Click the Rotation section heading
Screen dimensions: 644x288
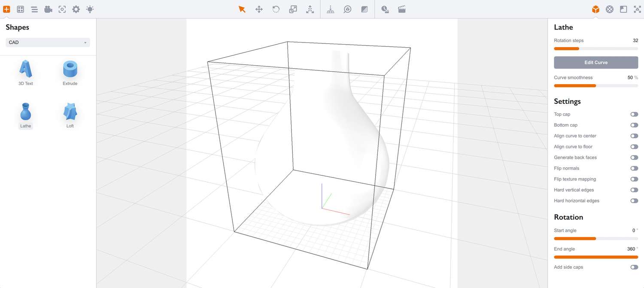[x=568, y=217]
